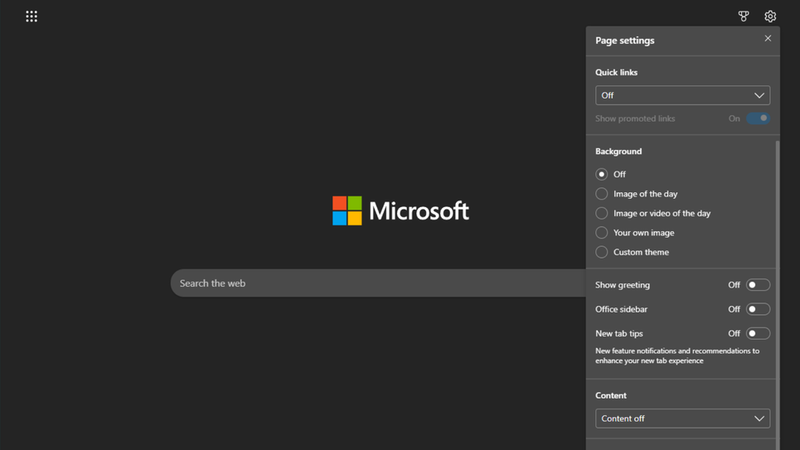800x450 pixels.
Task: Click the Page settings heading
Action: coord(624,40)
